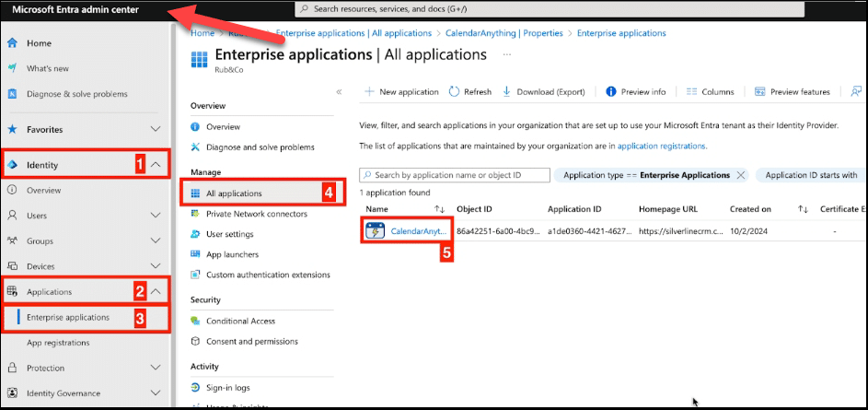Click the Sign-in logs icon

pyautogui.click(x=195, y=387)
